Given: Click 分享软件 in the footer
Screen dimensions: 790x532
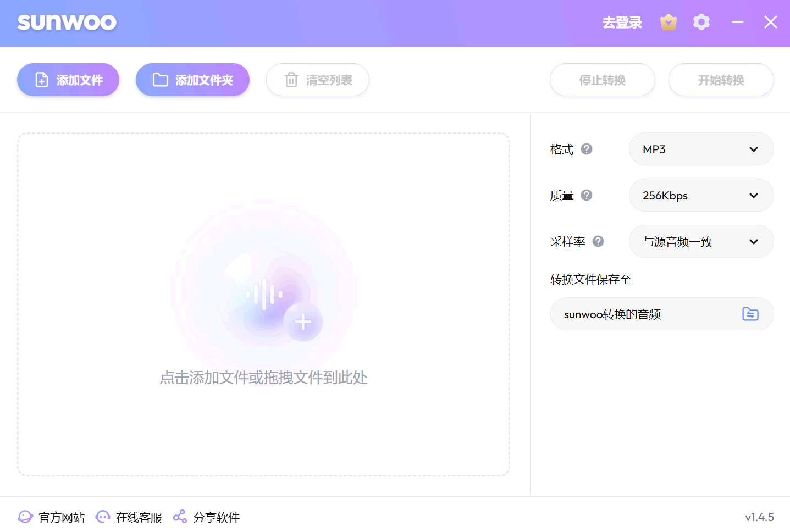Looking at the screenshot, I should point(207,517).
